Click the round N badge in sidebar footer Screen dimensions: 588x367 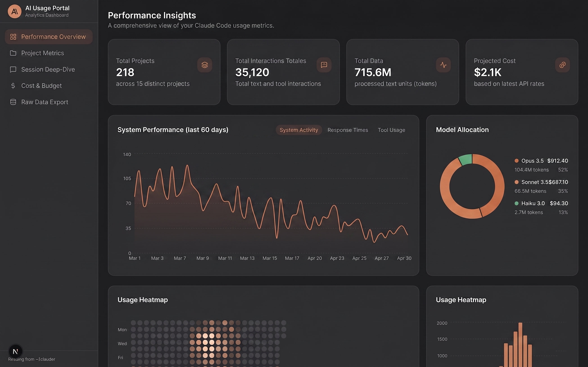16,351
